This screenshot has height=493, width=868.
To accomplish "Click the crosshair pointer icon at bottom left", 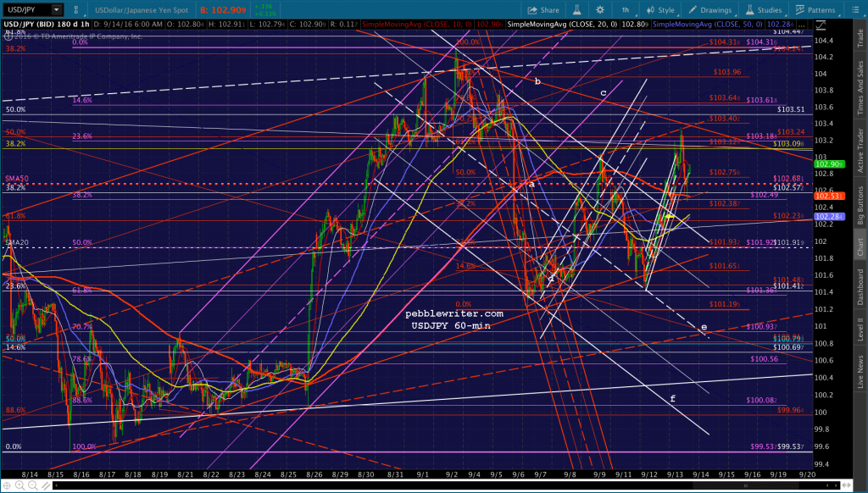I will click(6, 485).
